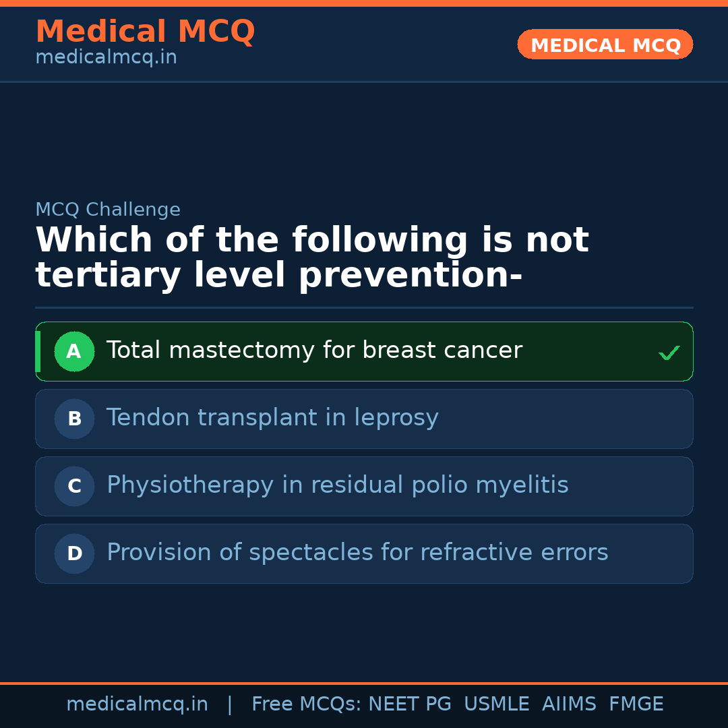Viewport: 728px width, 728px height.
Task: Select the NEET PG category label
Action: click(408, 703)
